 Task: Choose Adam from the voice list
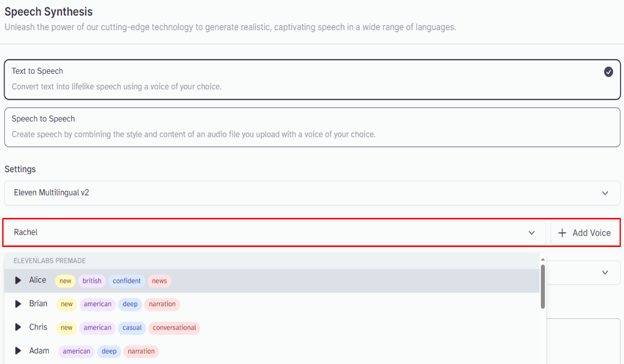[x=39, y=351]
